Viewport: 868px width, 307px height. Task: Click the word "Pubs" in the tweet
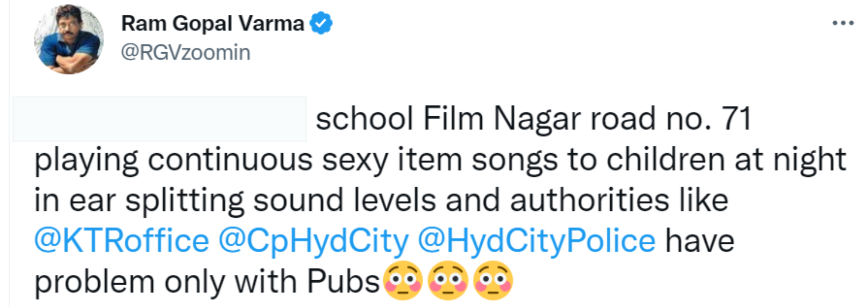(x=343, y=282)
